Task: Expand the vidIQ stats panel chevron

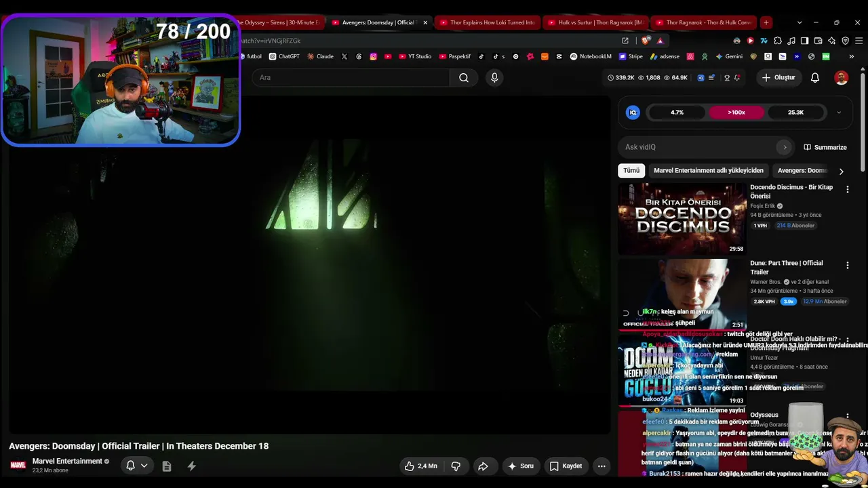Action: point(839,113)
